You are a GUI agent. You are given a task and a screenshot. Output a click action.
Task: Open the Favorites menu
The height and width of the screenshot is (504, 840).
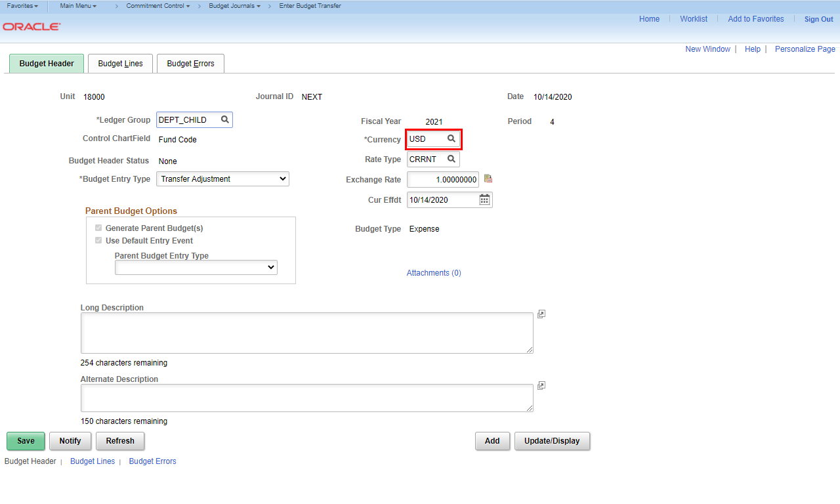(22, 6)
